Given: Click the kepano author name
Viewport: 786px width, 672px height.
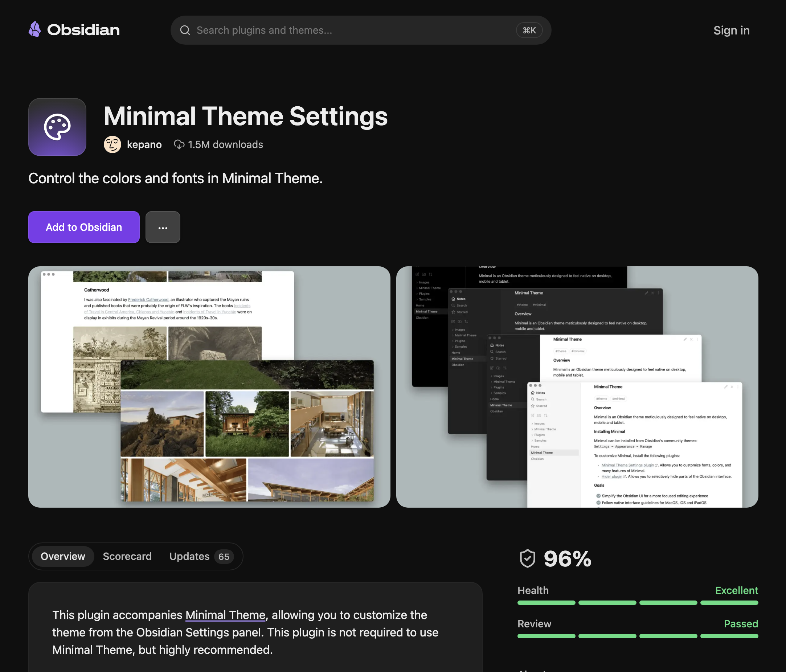Looking at the screenshot, I should tap(144, 144).
